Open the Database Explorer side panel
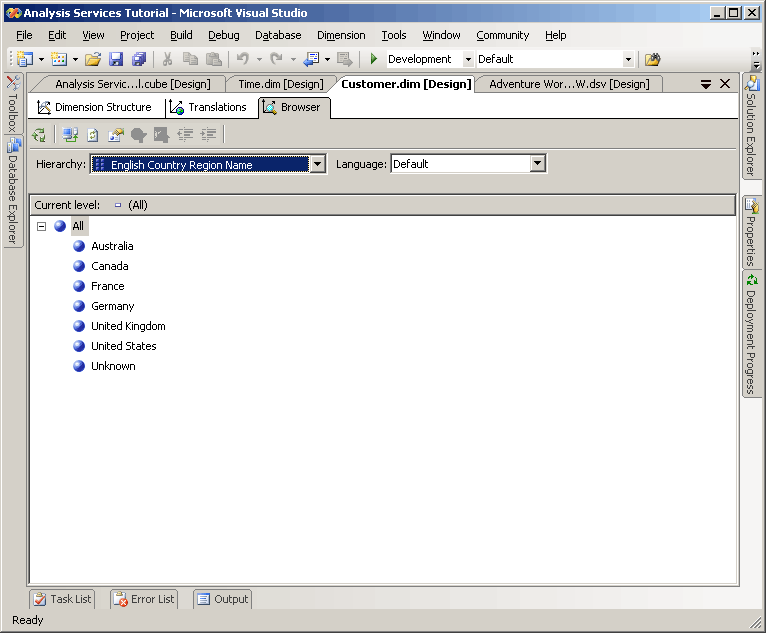Screen dimensions: 766x633 coord(13,191)
